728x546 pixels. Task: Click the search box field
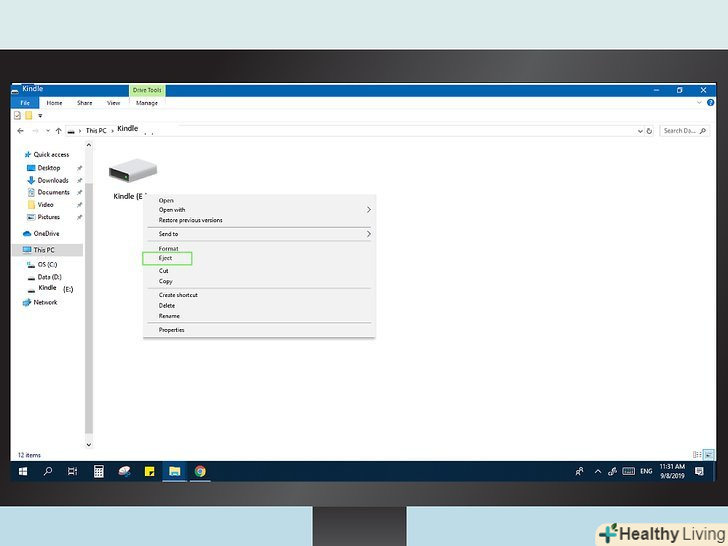coord(685,131)
